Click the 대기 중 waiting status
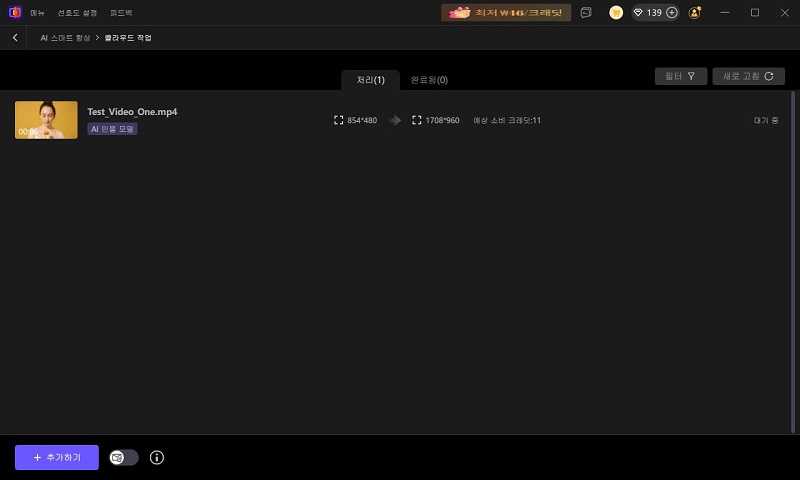The width and height of the screenshot is (800, 480). (766, 120)
